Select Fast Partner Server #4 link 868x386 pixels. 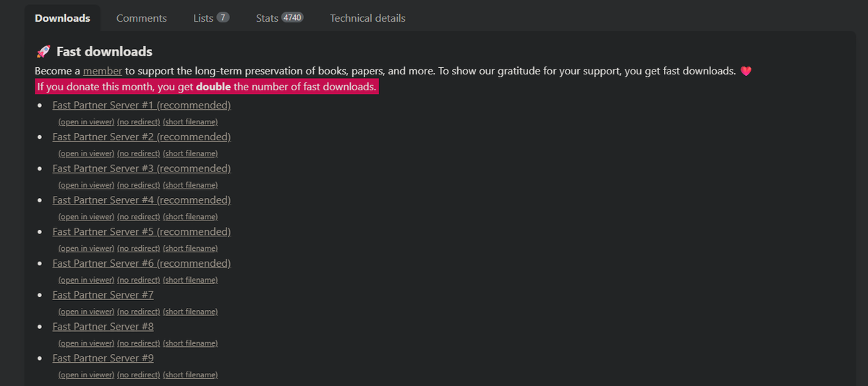[x=141, y=200]
